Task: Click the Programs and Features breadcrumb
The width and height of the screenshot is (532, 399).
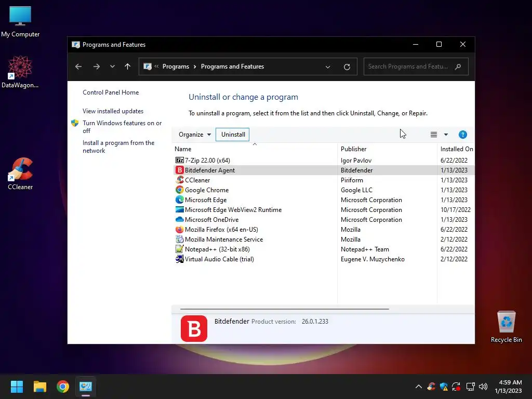Action: pos(232,66)
